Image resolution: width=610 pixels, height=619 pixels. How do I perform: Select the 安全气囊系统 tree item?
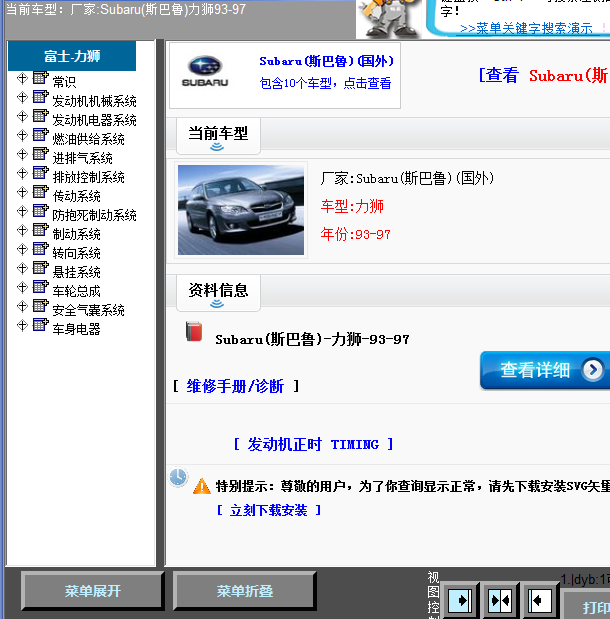point(88,310)
